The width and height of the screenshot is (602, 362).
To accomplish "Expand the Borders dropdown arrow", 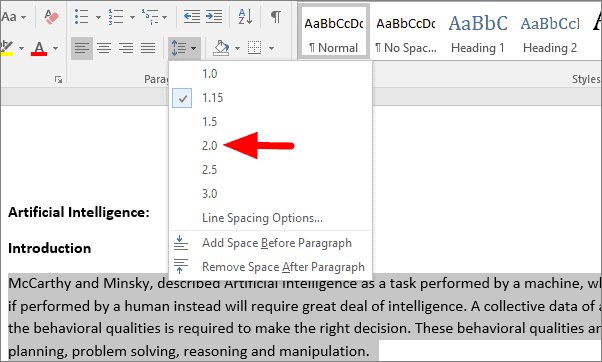I will [271, 48].
